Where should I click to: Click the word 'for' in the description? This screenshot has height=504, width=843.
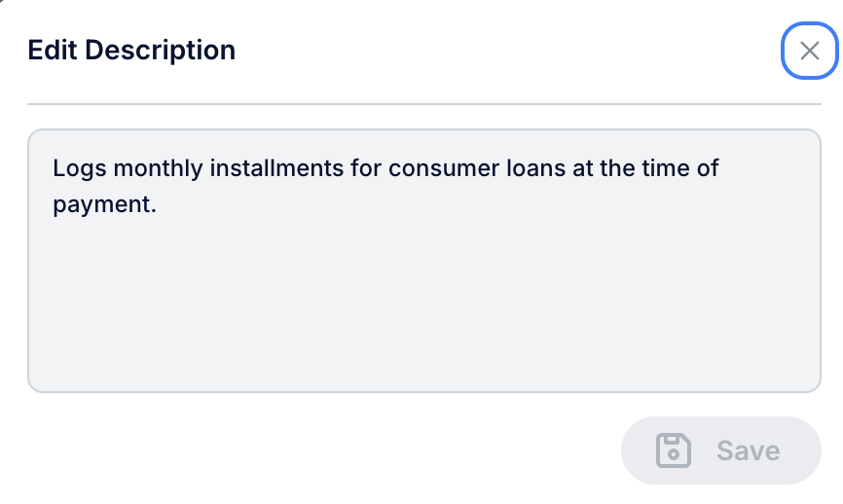pos(366,168)
